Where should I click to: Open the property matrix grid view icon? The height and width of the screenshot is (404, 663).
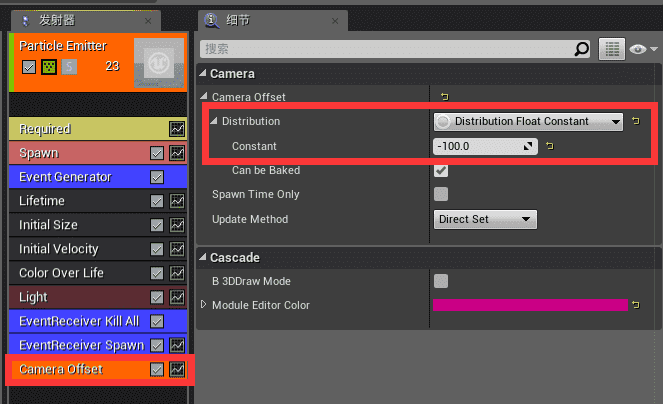612,48
